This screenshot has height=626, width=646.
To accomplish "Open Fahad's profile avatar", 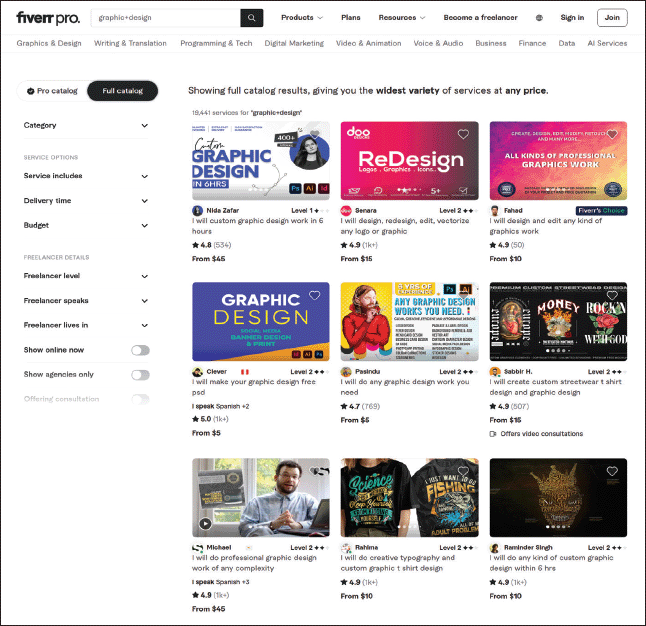I will click(x=494, y=211).
